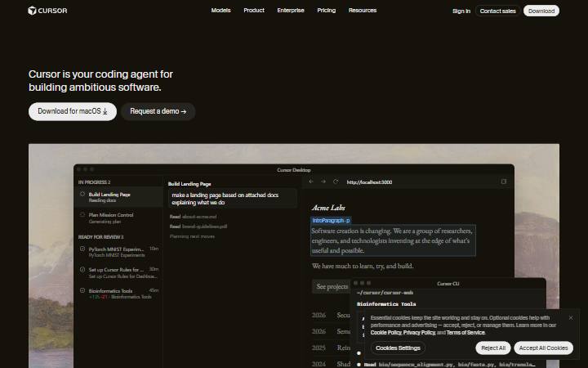Click the IntroParagraph-p tag label
588x368 pixels.
point(331,221)
